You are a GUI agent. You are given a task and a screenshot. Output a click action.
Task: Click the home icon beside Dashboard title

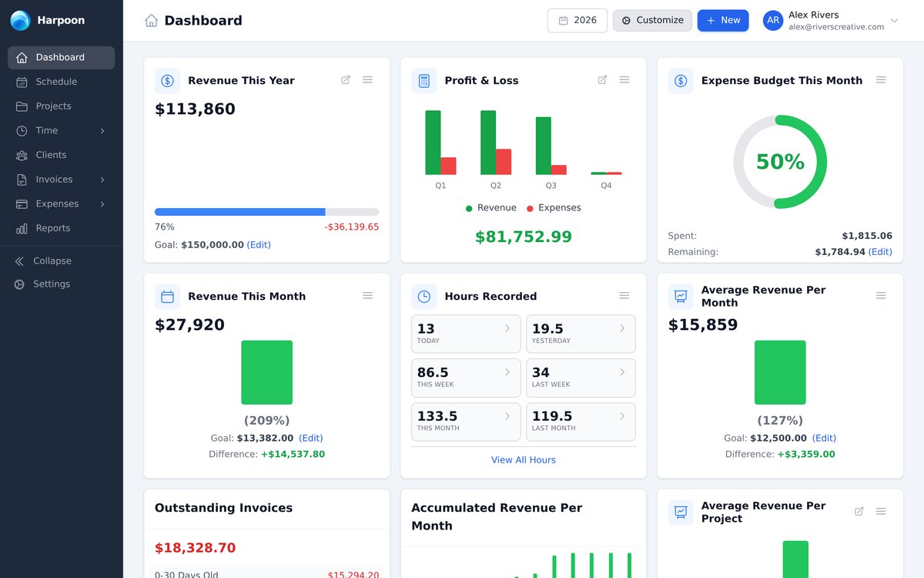pos(152,21)
